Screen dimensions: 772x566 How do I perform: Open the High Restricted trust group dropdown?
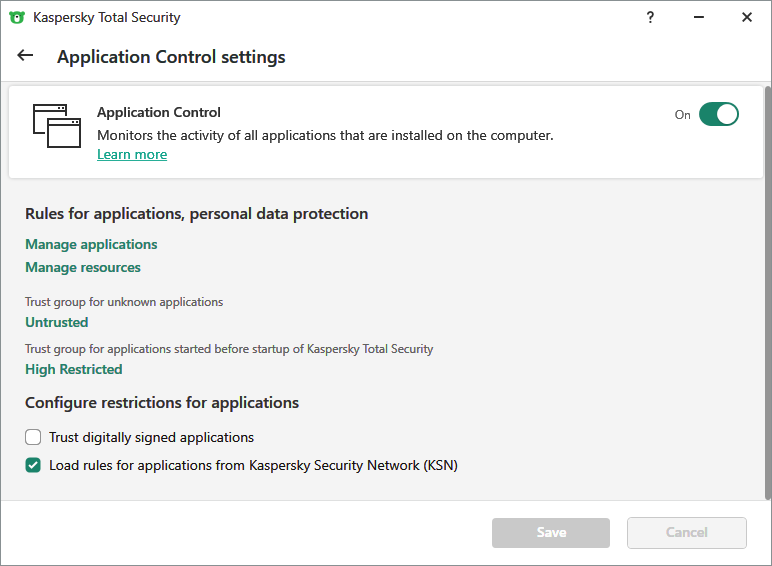74,369
